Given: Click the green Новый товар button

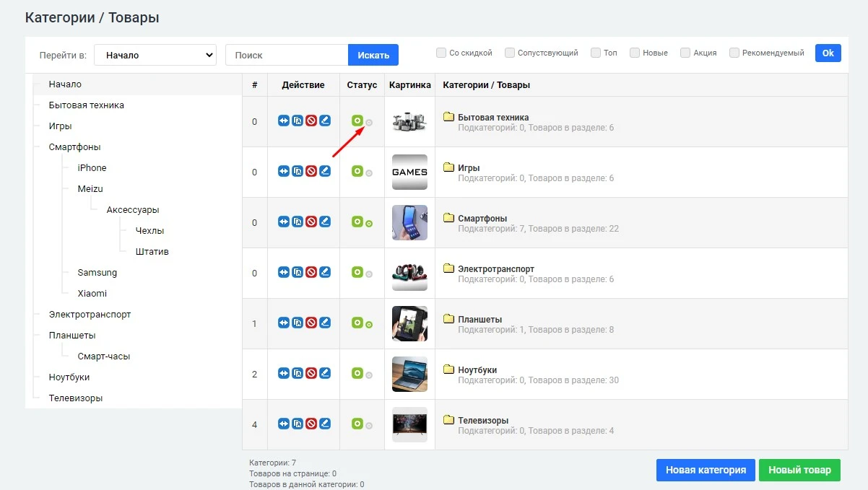Looking at the screenshot, I should 799,470.
